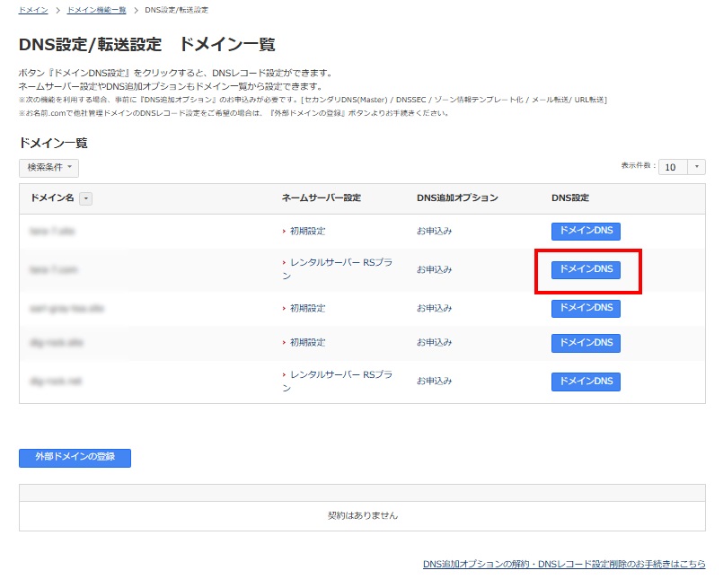Click the sort arrow beside ドメイン名 header
723x588 pixels.
coord(85,198)
